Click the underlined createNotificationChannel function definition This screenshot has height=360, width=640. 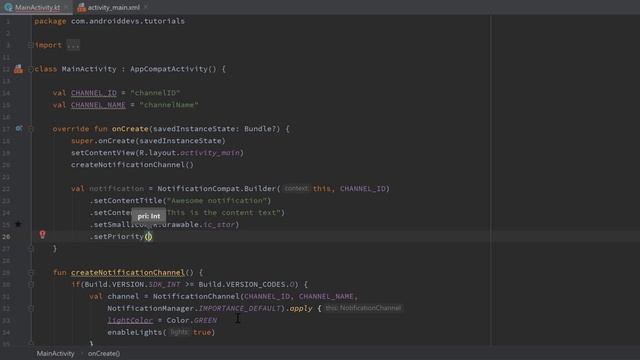coord(128,272)
